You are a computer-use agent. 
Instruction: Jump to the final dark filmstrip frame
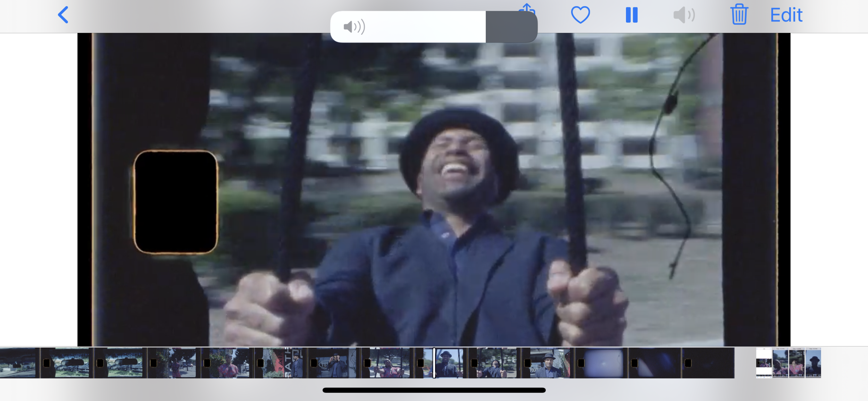tap(708, 363)
